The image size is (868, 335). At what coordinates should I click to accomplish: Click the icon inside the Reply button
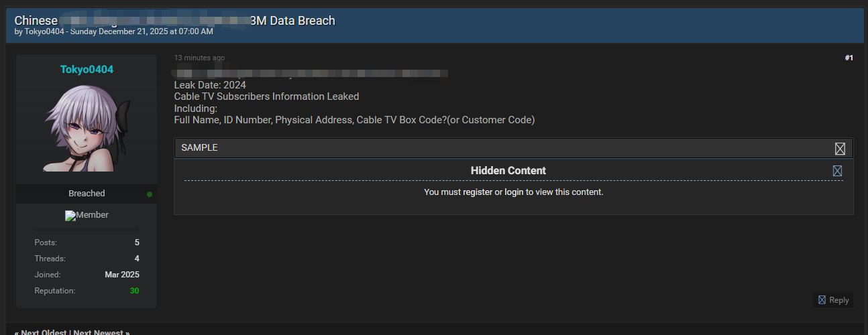point(822,300)
